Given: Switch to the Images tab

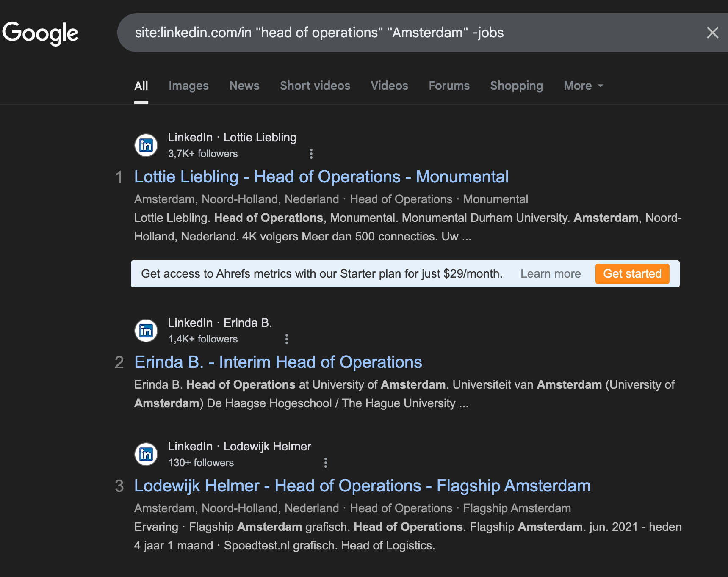Looking at the screenshot, I should click(188, 86).
